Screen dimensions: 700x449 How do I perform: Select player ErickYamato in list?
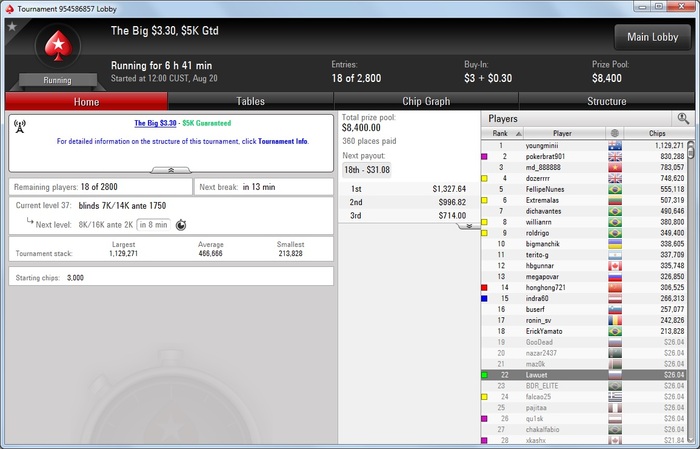coord(584,331)
